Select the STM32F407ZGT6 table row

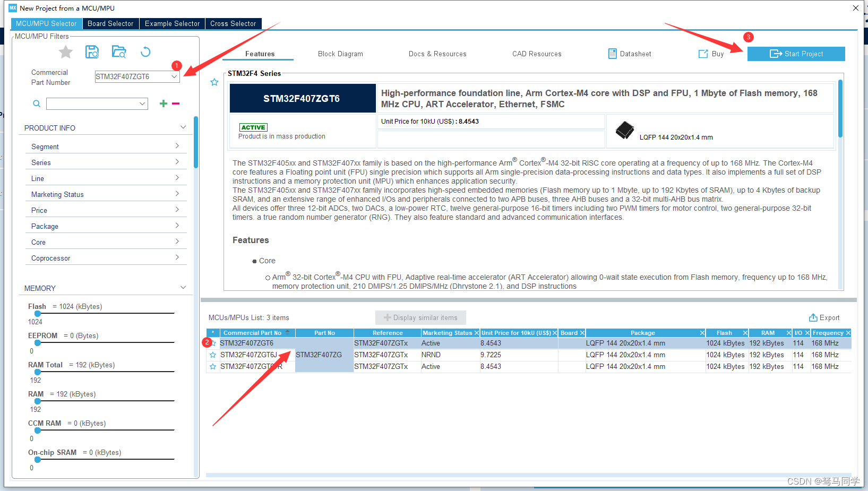(x=529, y=343)
